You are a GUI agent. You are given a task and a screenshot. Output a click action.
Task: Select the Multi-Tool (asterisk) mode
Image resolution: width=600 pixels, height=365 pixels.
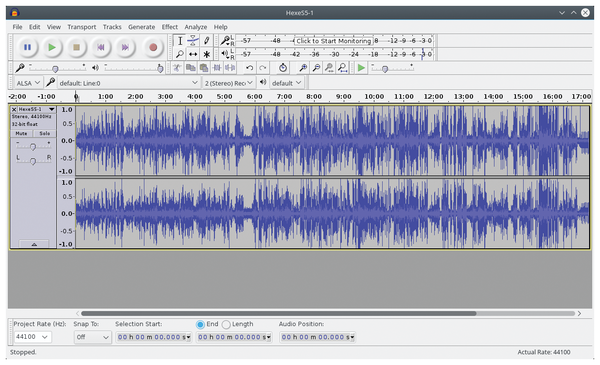click(x=207, y=54)
